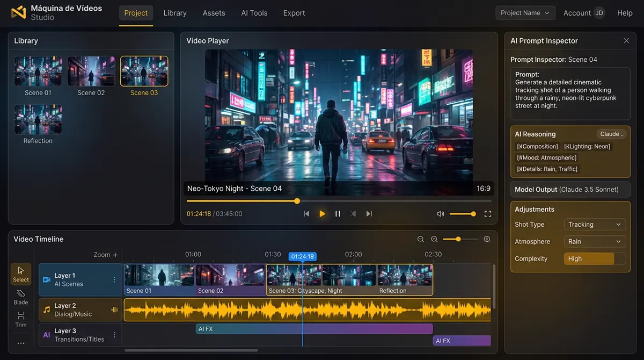Click the Details: Rain, Traffic tag
Viewport: 644px width, 360px height.
(547, 169)
